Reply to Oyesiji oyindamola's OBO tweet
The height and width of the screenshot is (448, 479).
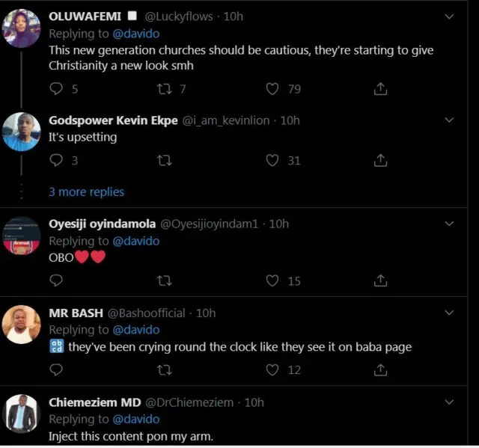coord(55,280)
